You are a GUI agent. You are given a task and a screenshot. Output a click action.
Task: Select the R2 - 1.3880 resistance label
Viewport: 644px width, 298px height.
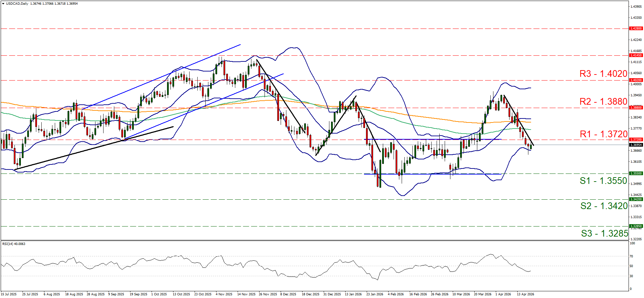(603, 102)
